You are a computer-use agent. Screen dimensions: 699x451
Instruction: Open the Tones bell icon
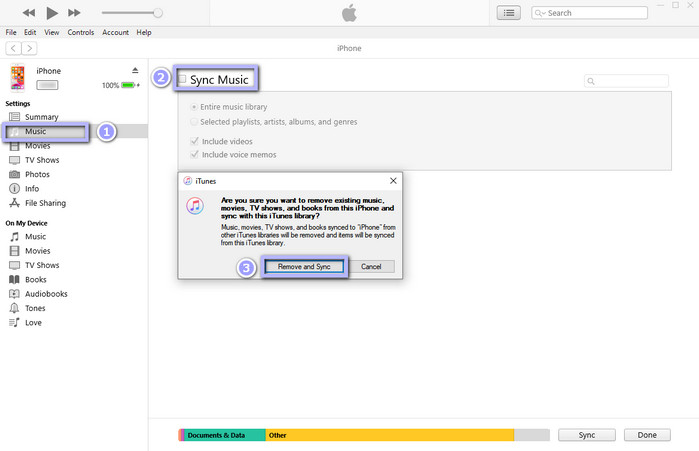pyautogui.click(x=15, y=308)
